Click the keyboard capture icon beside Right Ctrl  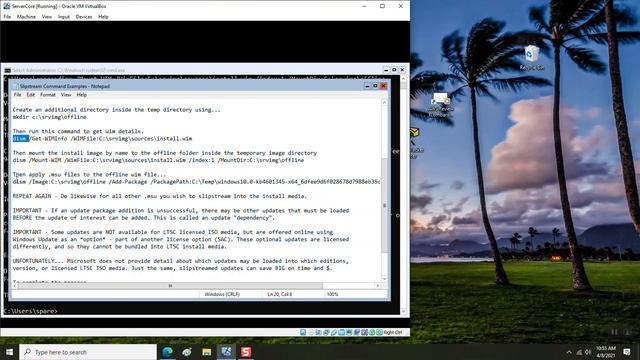pos(380,332)
